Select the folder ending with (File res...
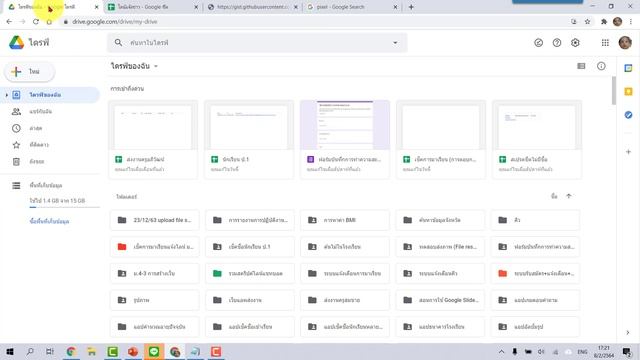 (440, 247)
